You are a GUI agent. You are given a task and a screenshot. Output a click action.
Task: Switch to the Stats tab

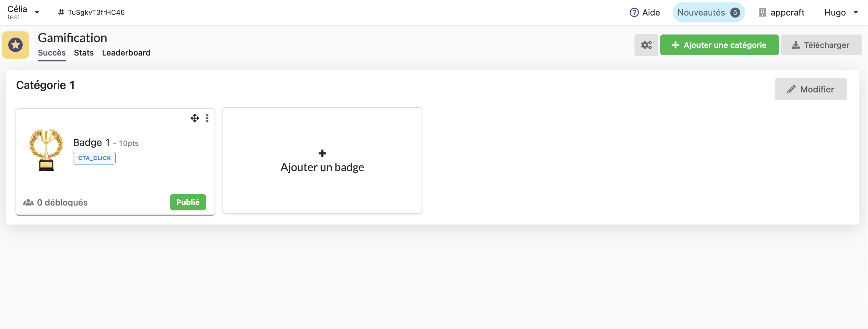click(x=84, y=53)
